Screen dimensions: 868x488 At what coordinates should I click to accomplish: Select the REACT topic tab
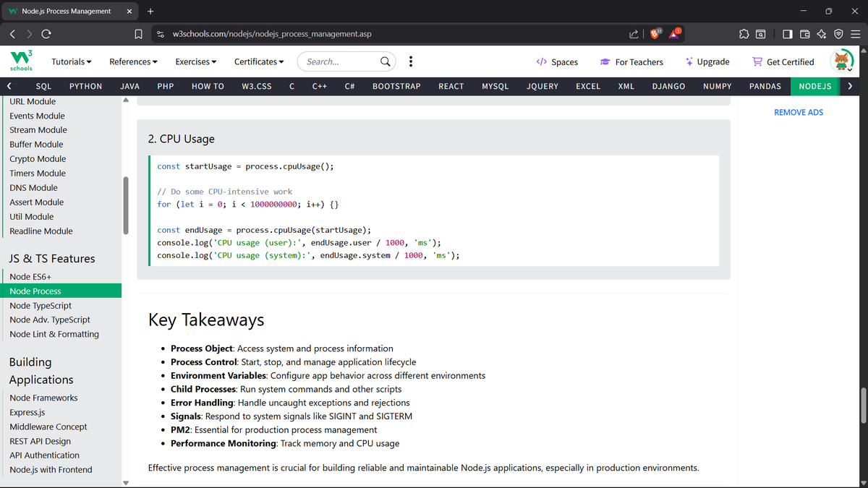[451, 86]
